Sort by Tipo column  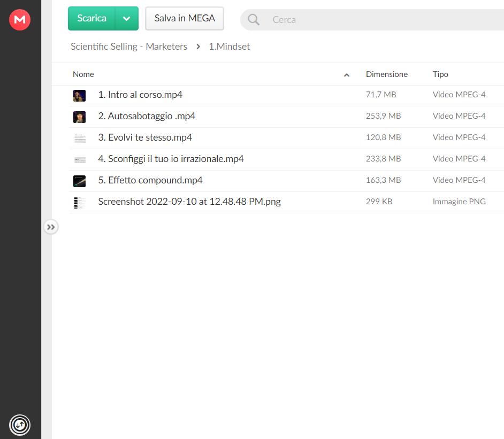pyautogui.click(x=440, y=74)
